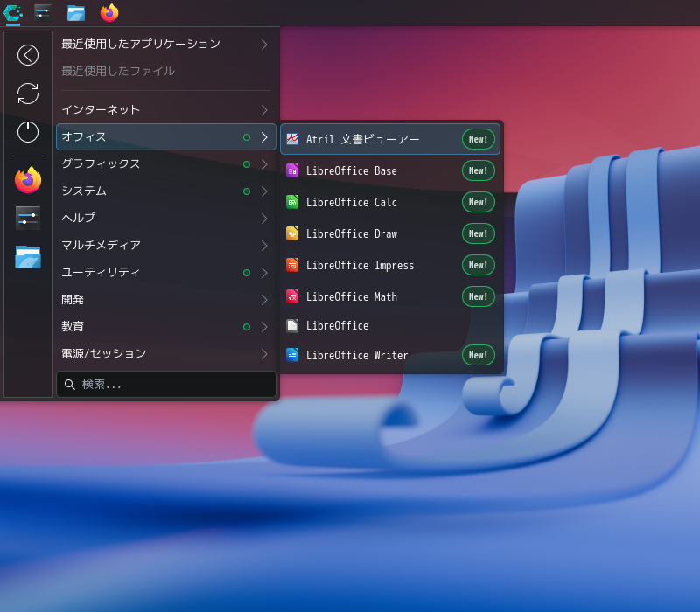The width and height of the screenshot is (700, 612).
Task: Launch LibreOffice Calc from submenu
Action: tap(390, 202)
